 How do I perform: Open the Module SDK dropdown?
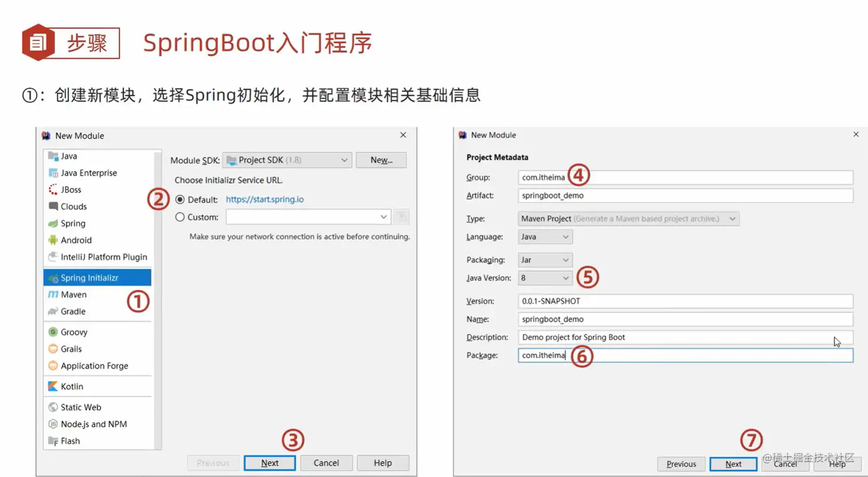[x=287, y=160]
